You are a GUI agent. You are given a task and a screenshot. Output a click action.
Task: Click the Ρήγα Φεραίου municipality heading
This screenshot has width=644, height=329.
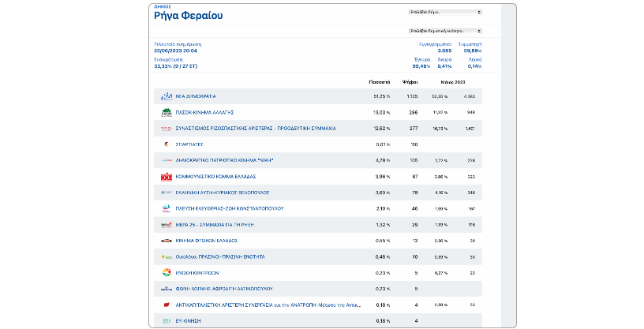point(188,16)
